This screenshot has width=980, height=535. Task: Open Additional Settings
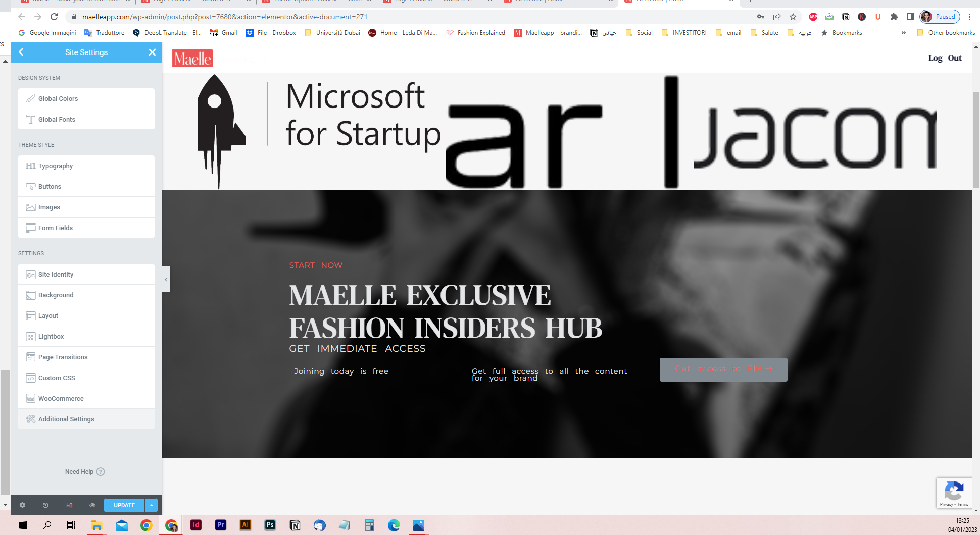coord(86,419)
